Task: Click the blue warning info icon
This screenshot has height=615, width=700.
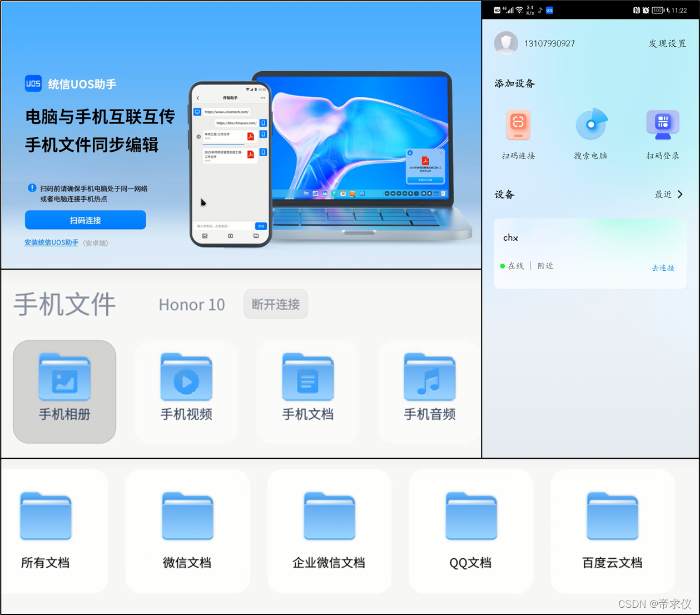Action: (x=32, y=188)
